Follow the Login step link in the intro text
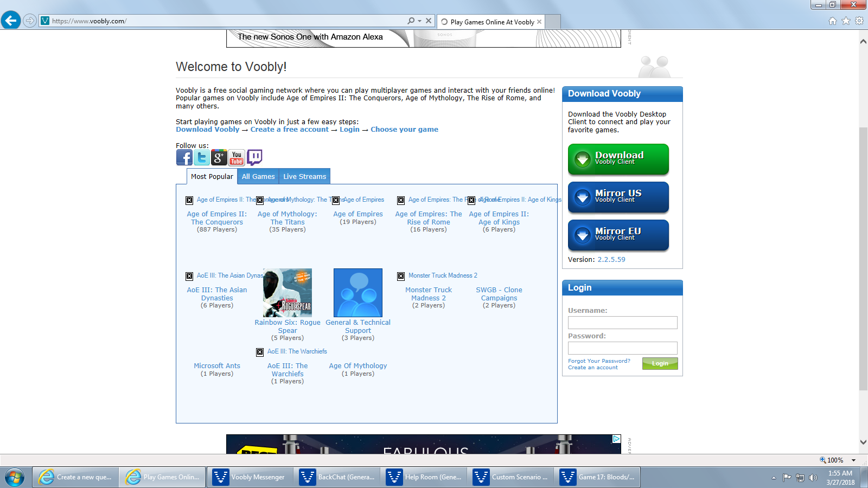The height and width of the screenshot is (488, 868). 349,130
